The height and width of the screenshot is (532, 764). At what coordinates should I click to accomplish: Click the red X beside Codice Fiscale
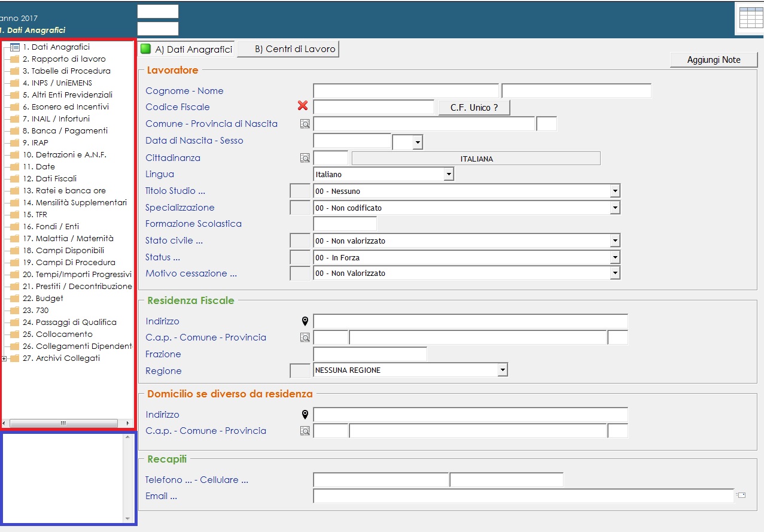[303, 106]
